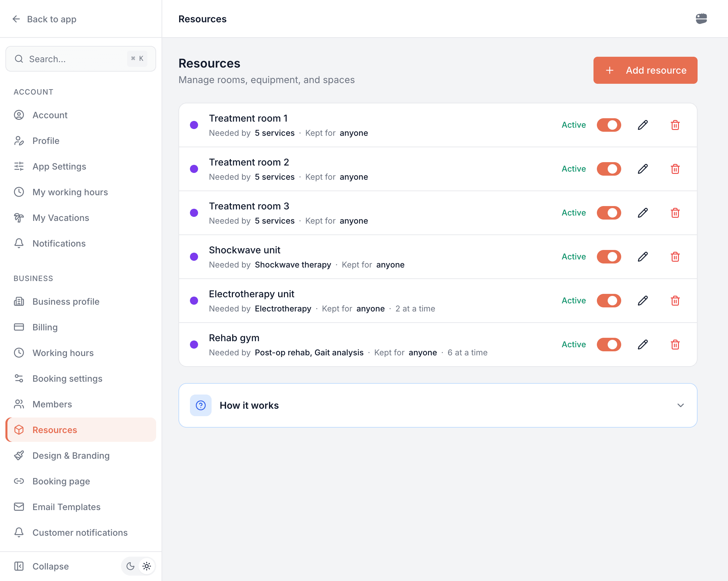
Task: Disable the Rehab gym switch
Action: 609,345
